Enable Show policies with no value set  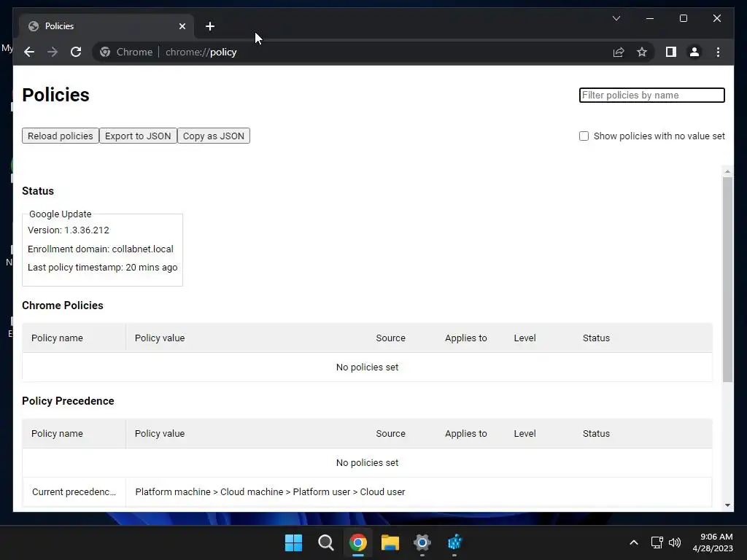[x=584, y=136]
